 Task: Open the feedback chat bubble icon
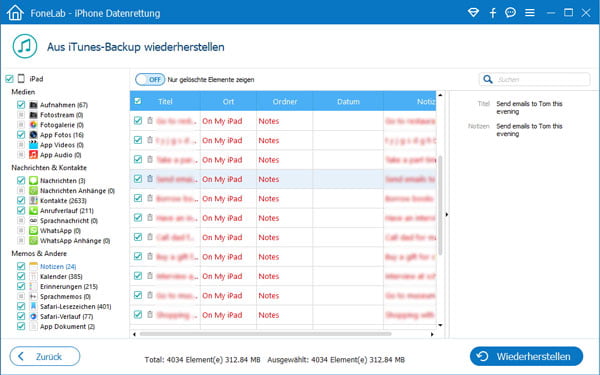510,13
